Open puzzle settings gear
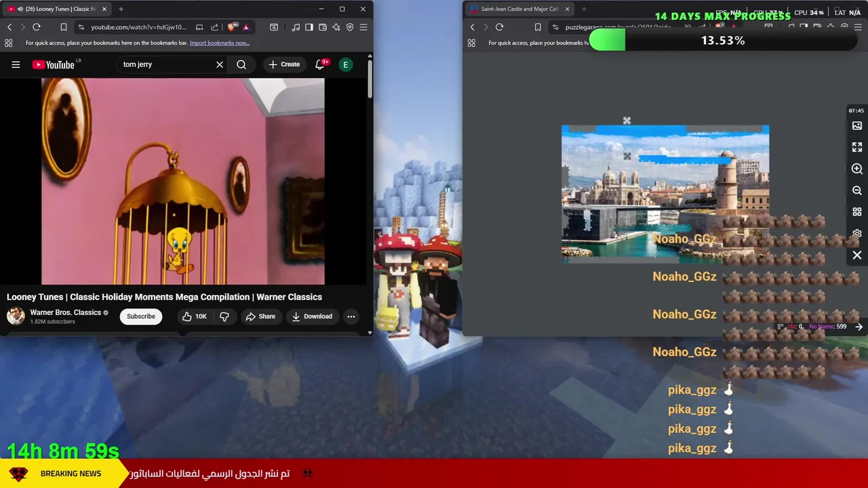The height and width of the screenshot is (488, 868). click(857, 233)
